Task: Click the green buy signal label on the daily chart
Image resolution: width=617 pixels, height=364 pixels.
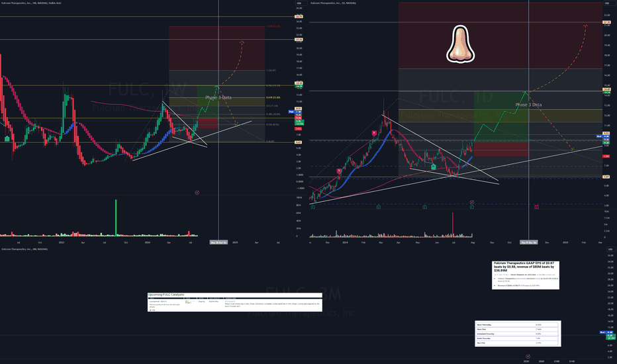Action: point(433,167)
